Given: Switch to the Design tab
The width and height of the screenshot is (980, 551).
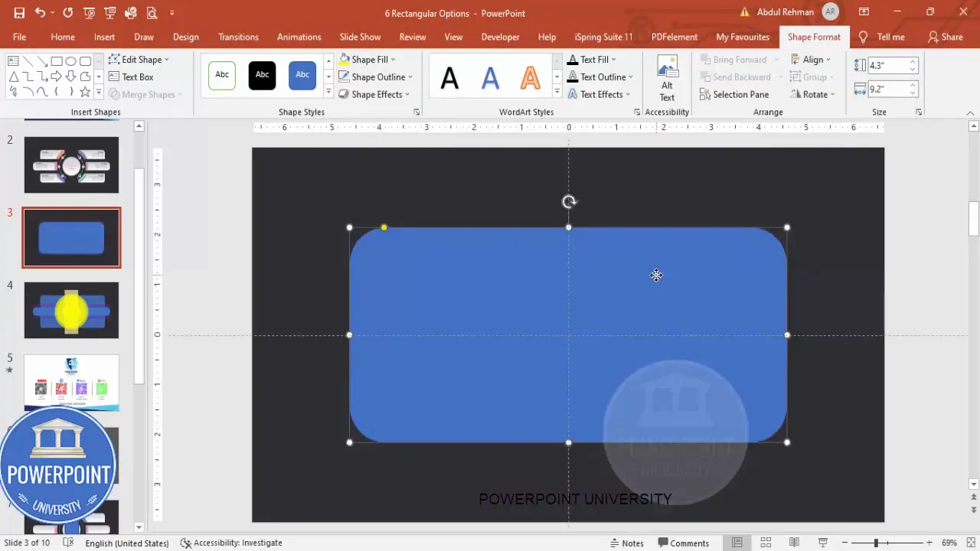Looking at the screenshot, I should point(186,37).
